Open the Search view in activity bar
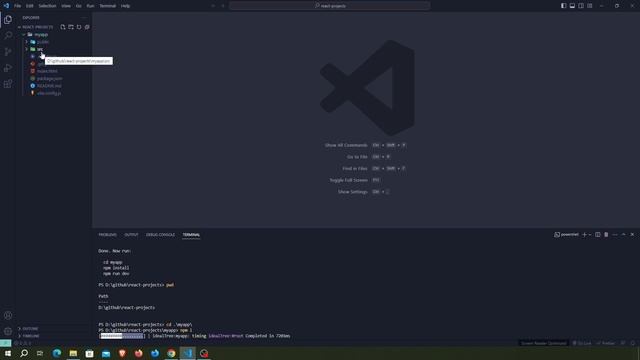 point(8,36)
